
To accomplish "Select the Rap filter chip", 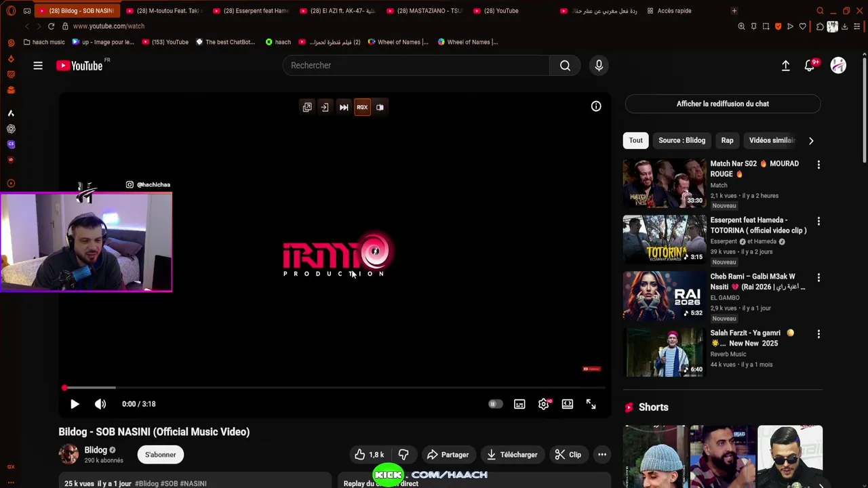I will pyautogui.click(x=727, y=140).
